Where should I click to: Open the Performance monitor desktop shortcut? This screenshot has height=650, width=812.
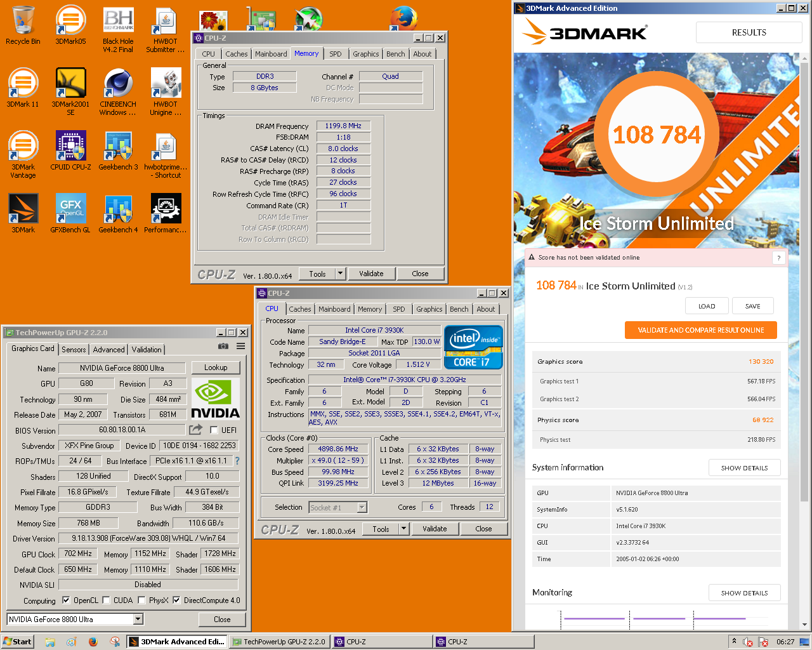pos(165,213)
